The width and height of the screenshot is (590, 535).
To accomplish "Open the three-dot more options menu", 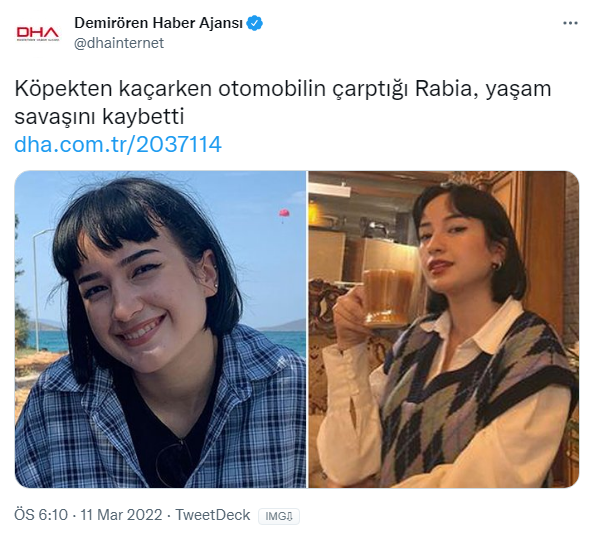I will click(x=570, y=23).
